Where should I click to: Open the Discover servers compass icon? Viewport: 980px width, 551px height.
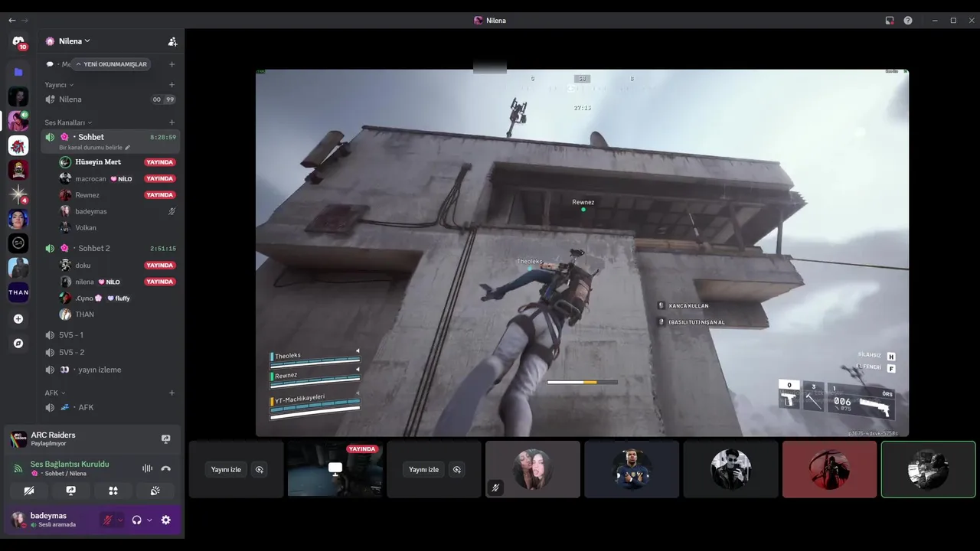point(18,344)
